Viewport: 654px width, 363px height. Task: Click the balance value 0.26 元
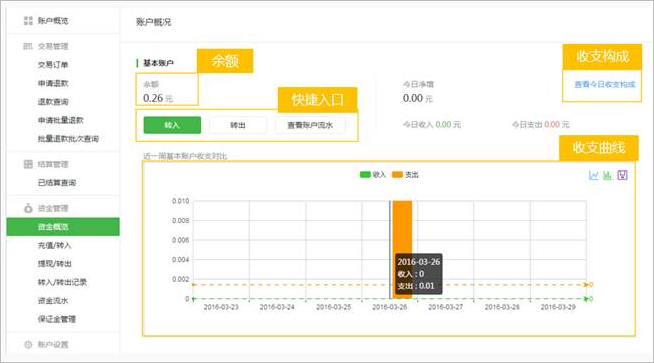(x=158, y=98)
